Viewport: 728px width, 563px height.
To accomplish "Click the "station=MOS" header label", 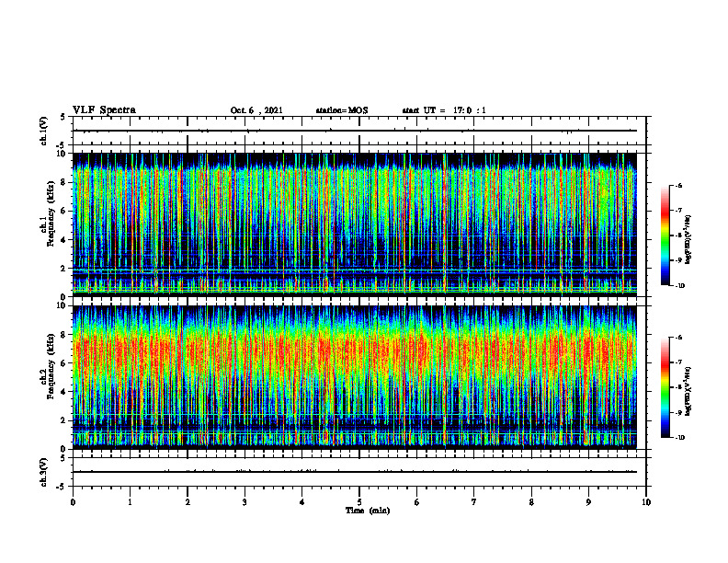I will tap(342, 110).
